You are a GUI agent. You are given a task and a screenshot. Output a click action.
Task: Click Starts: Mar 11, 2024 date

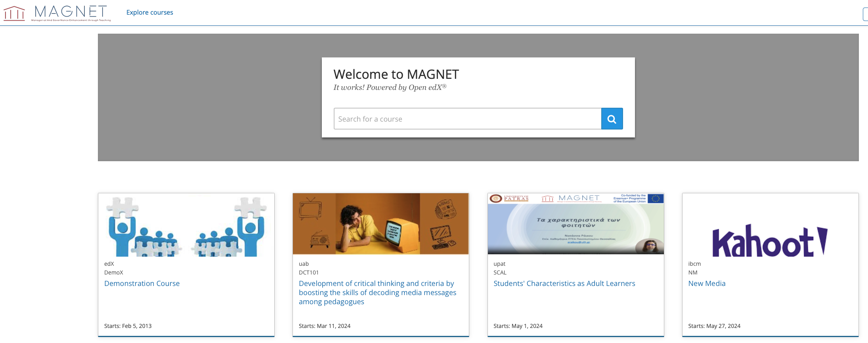coord(325,326)
